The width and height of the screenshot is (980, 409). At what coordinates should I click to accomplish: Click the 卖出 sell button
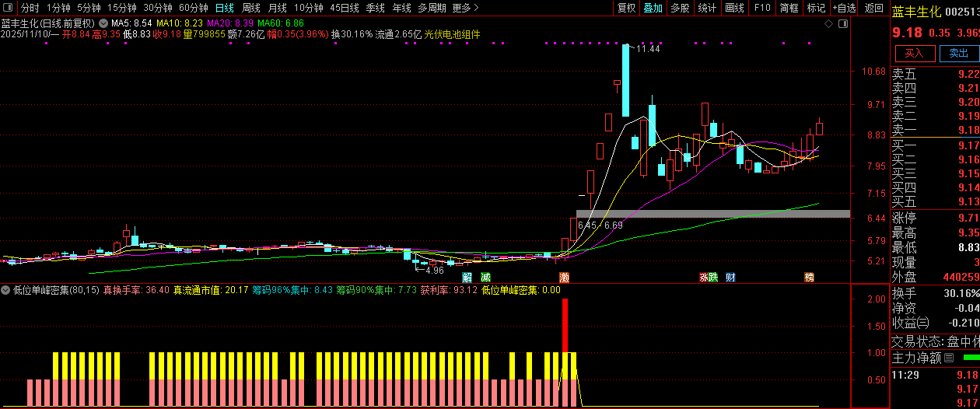958,53
